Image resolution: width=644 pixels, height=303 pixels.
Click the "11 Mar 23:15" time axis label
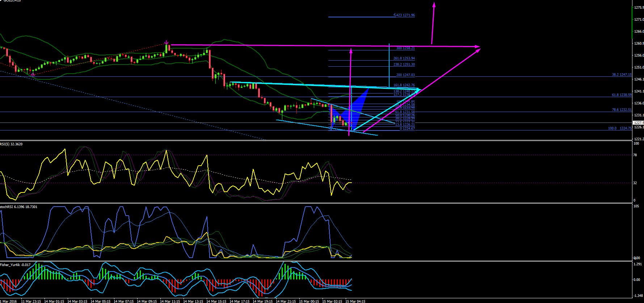[31, 301]
